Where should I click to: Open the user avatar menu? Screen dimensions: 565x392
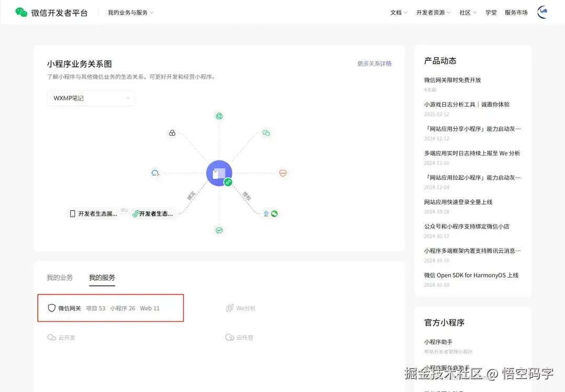(543, 12)
